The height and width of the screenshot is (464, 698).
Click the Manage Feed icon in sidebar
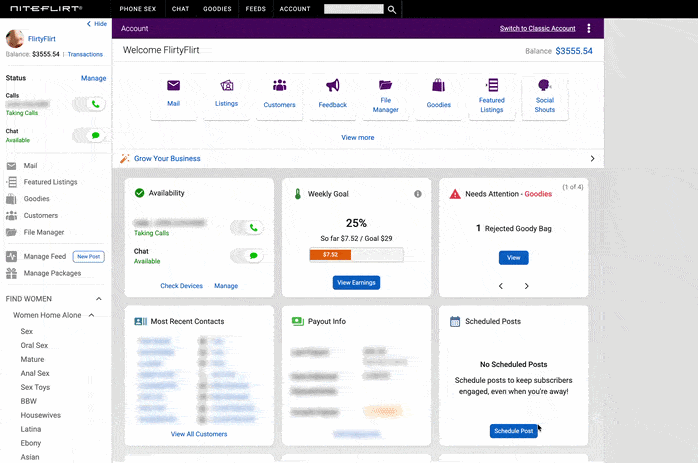pos(12,256)
